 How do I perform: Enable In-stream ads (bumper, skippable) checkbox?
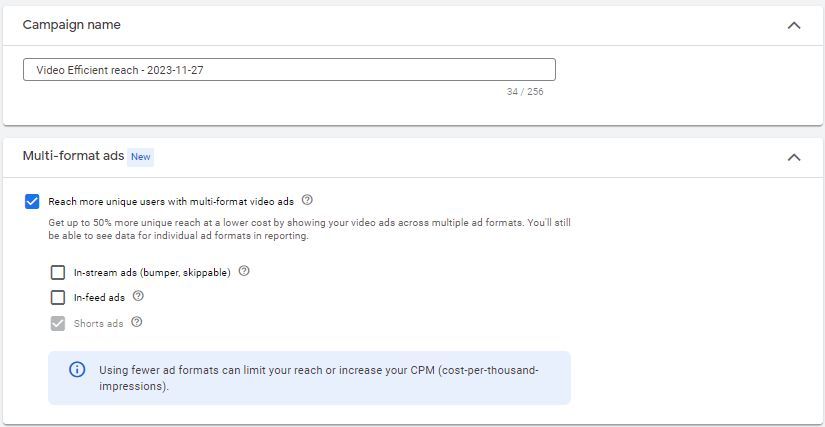pyautogui.click(x=58, y=272)
